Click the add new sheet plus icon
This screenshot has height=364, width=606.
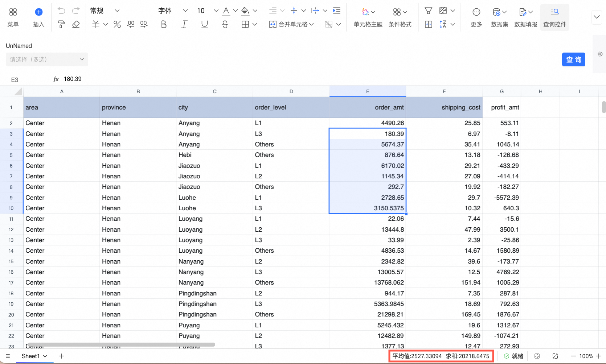tap(62, 356)
